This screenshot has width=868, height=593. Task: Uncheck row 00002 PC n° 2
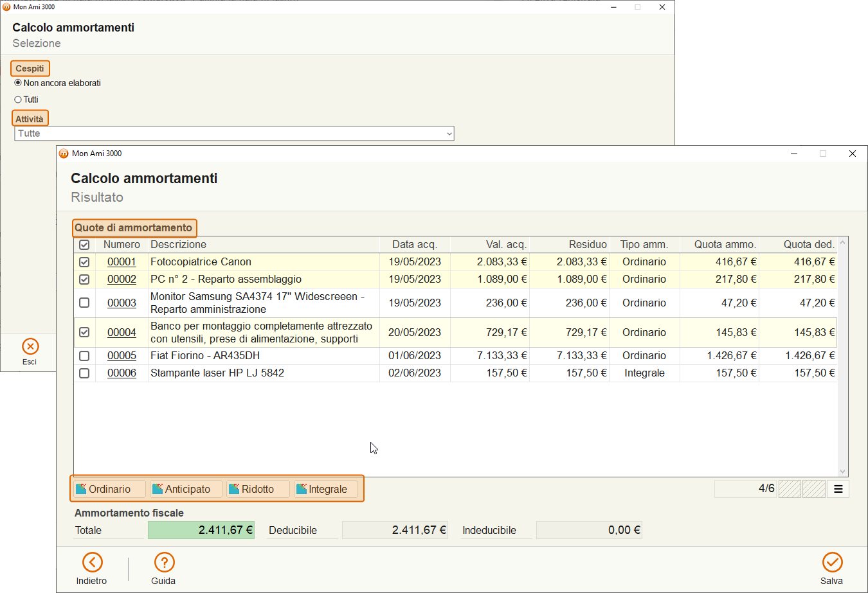[x=84, y=279]
